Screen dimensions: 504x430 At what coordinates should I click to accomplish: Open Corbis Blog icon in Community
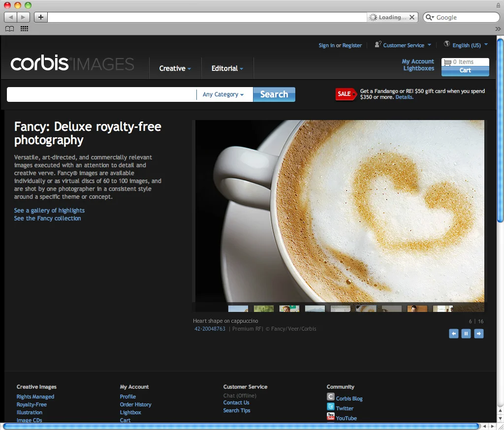pos(331,397)
